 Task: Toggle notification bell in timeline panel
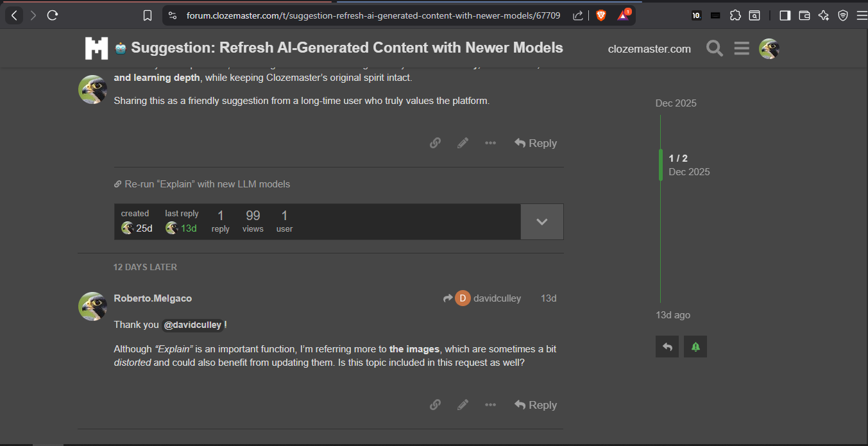pyautogui.click(x=695, y=347)
